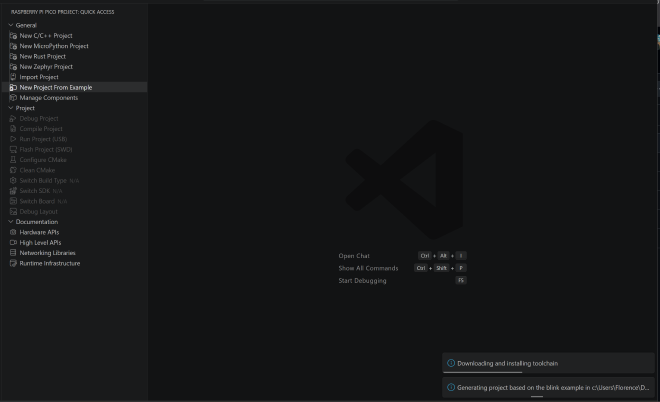660x402 pixels.
Task: Click the High Level APIs icon
Action: pos(13,242)
